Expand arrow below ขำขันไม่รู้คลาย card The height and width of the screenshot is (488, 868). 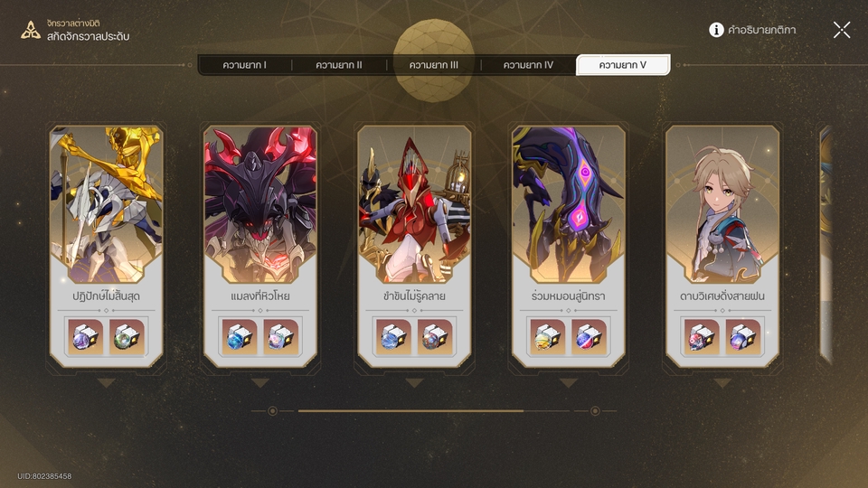[414, 382]
